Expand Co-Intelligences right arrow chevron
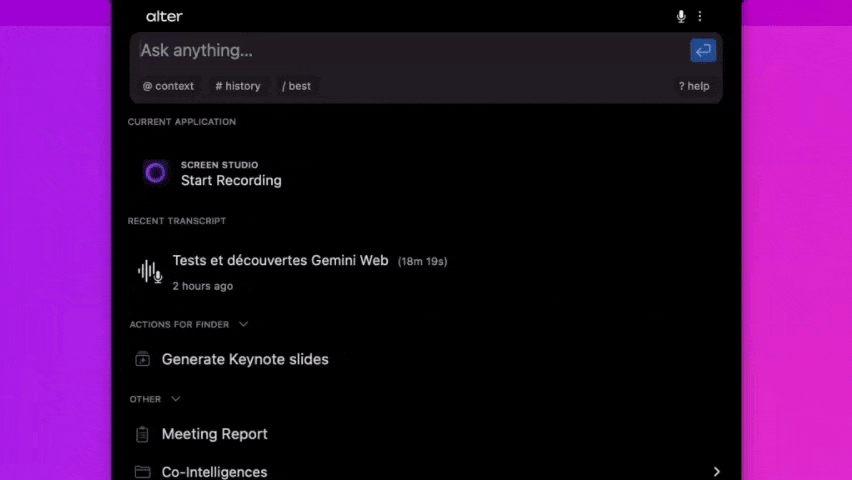Viewport: 852px width, 480px height. (x=716, y=471)
